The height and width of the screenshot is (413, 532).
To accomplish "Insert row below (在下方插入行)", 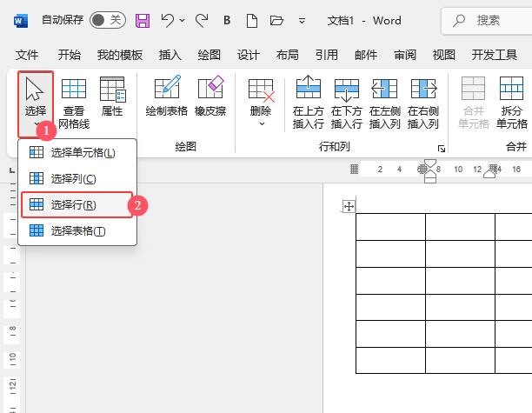I will pyautogui.click(x=347, y=103).
